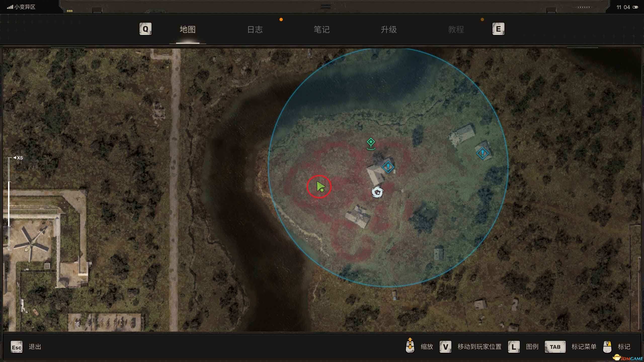
Task: Click the orange notification dot near 教程
Action: pyautogui.click(x=482, y=20)
